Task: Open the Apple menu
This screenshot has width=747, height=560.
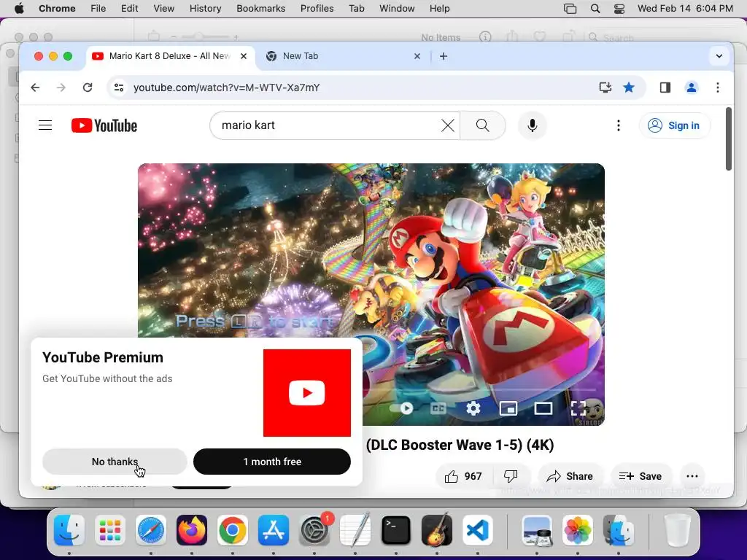Action: [x=19, y=9]
